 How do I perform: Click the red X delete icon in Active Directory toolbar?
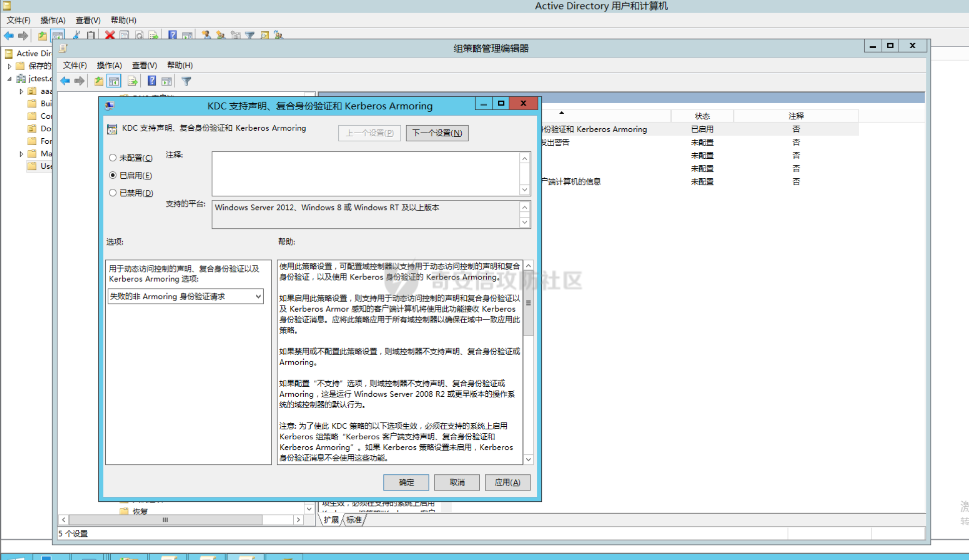pyautogui.click(x=110, y=35)
